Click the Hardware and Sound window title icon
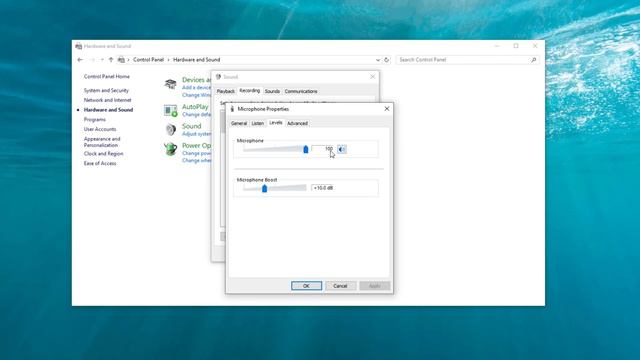Viewport: 640px width, 360px height. pos(79,46)
